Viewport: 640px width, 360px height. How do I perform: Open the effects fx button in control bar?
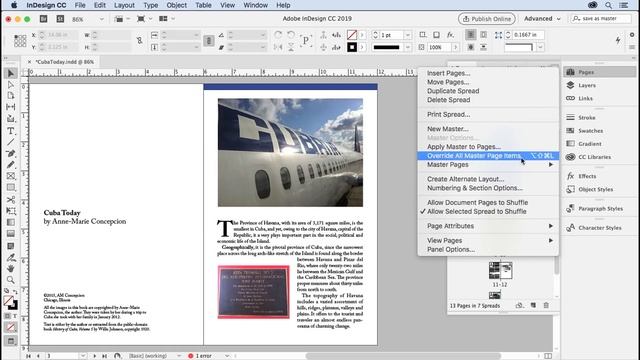click(450, 35)
